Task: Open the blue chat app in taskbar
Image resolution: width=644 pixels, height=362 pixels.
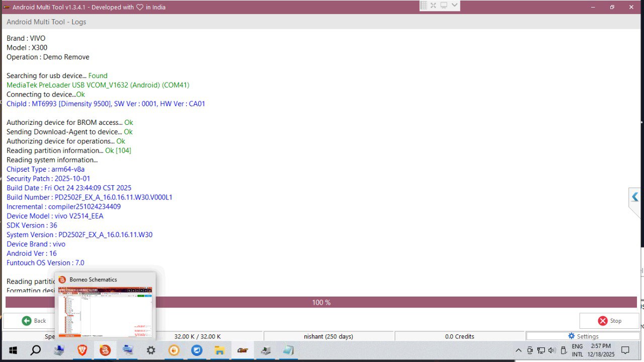Action: 197,350
